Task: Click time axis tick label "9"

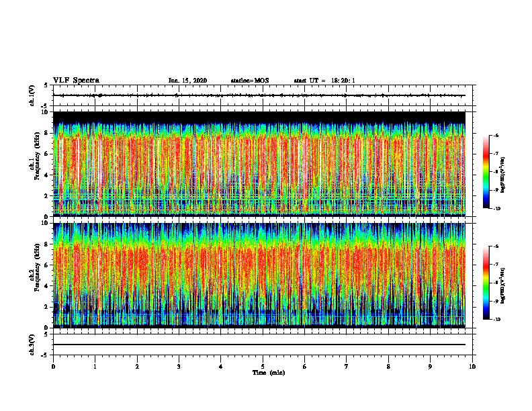Action: [x=430, y=367]
